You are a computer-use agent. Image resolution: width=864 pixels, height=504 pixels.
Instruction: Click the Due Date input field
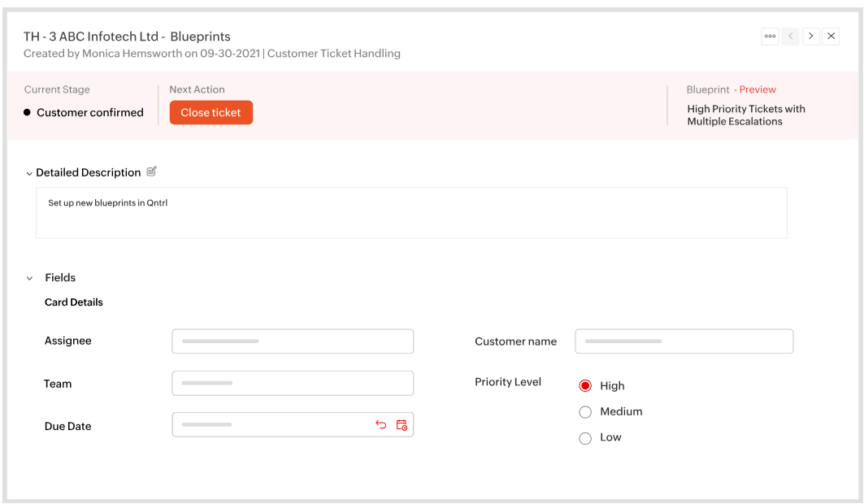pos(293,424)
